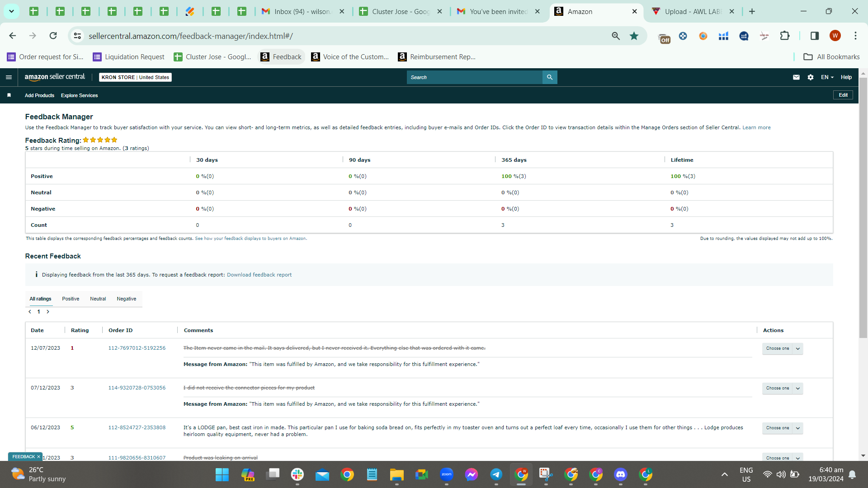Viewport: 868px width, 488px height.
Task: Open the Help link in Seller Central header
Action: [x=846, y=77]
